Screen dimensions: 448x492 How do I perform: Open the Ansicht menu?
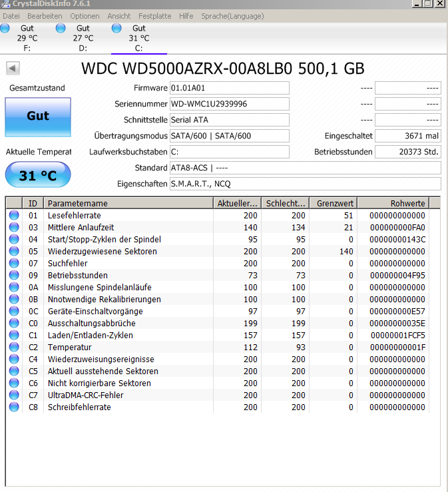(x=119, y=16)
